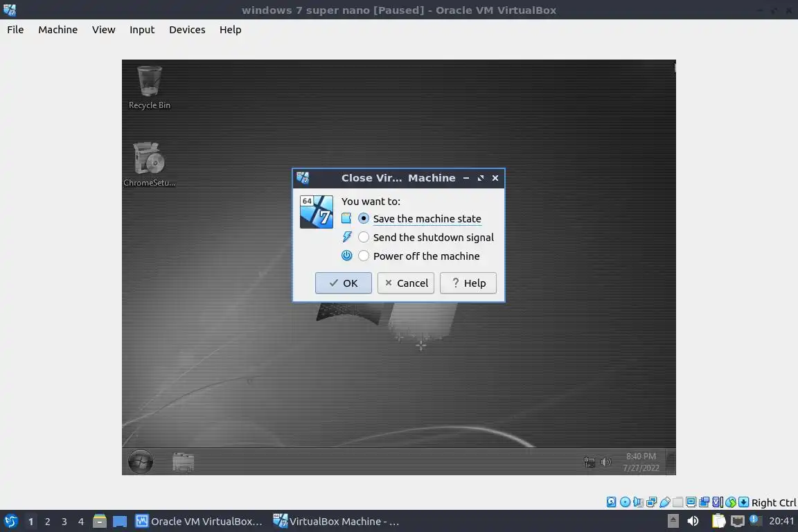Confirm with the OK button

(x=344, y=283)
